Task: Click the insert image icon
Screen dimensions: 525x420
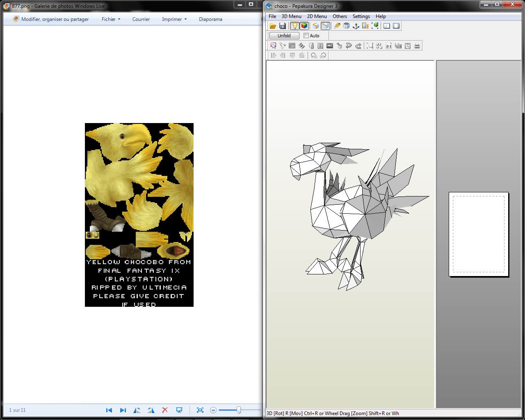Action: click(330, 46)
